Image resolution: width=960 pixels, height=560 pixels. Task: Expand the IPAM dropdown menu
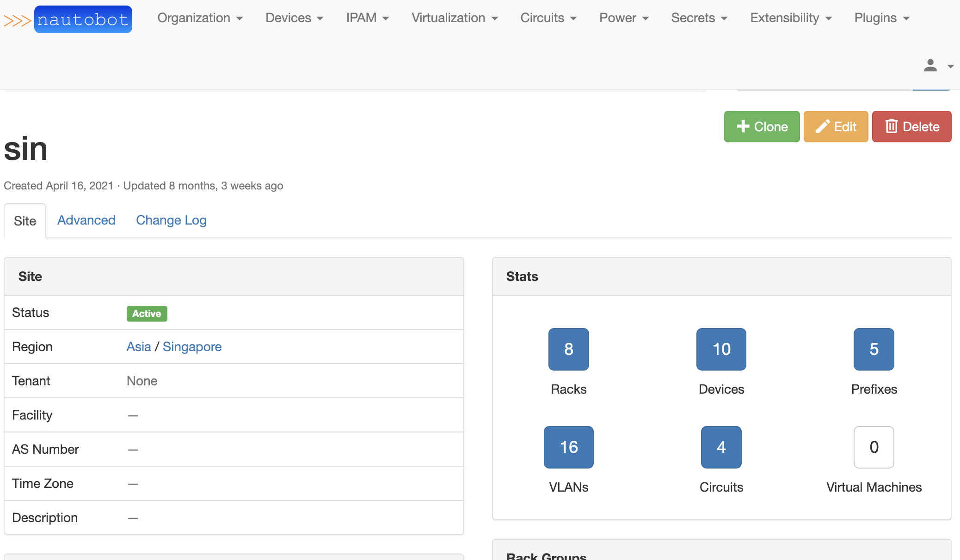(367, 18)
